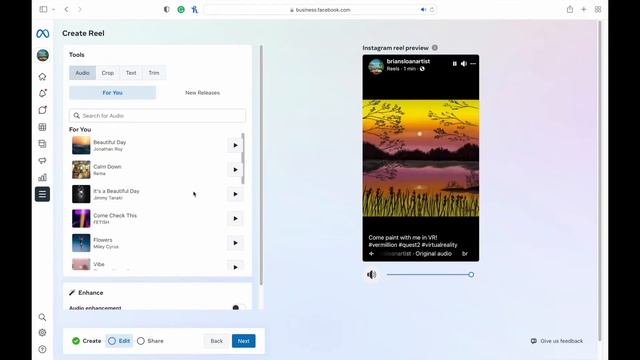Open Insights bar chart icon in sidebar
The width and height of the screenshot is (640, 360).
point(42,177)
